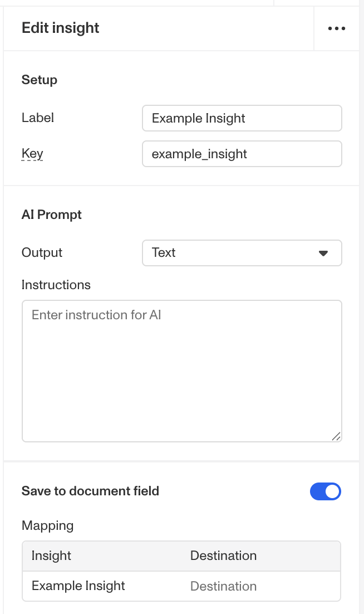Click the Label field caption
Screen dimensions: 364x614
(38, 118)
